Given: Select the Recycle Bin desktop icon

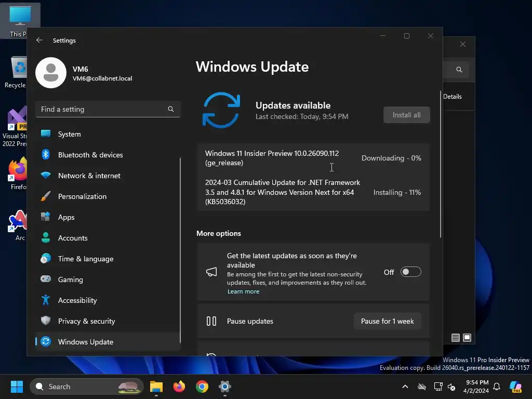Looking at the screenshot, I should tap(15, 73).
